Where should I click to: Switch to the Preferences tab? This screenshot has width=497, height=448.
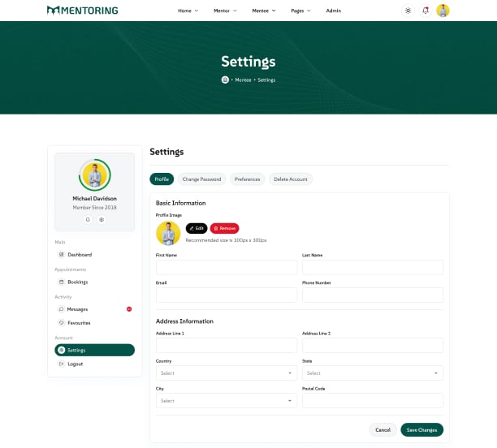point(247,179)
